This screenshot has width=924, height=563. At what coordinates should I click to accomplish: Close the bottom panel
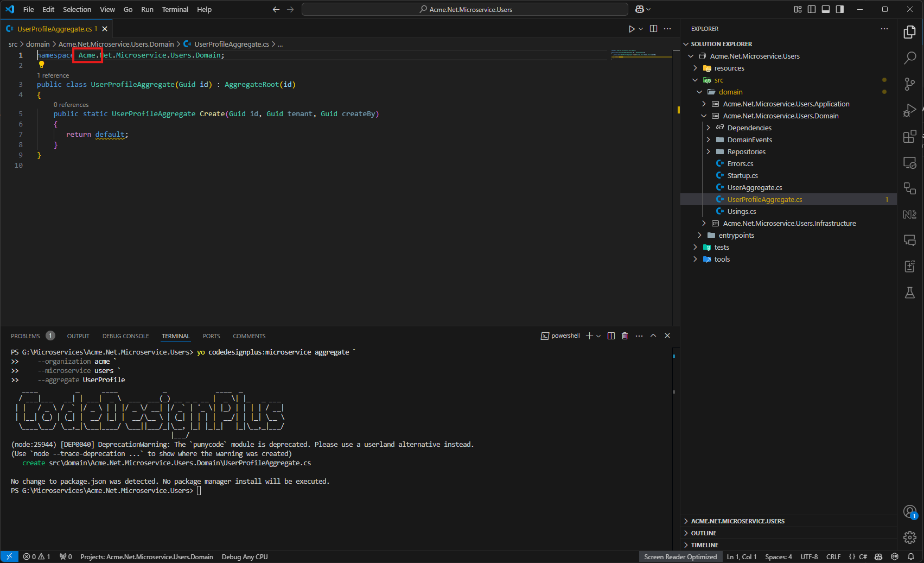pos(667,336)
